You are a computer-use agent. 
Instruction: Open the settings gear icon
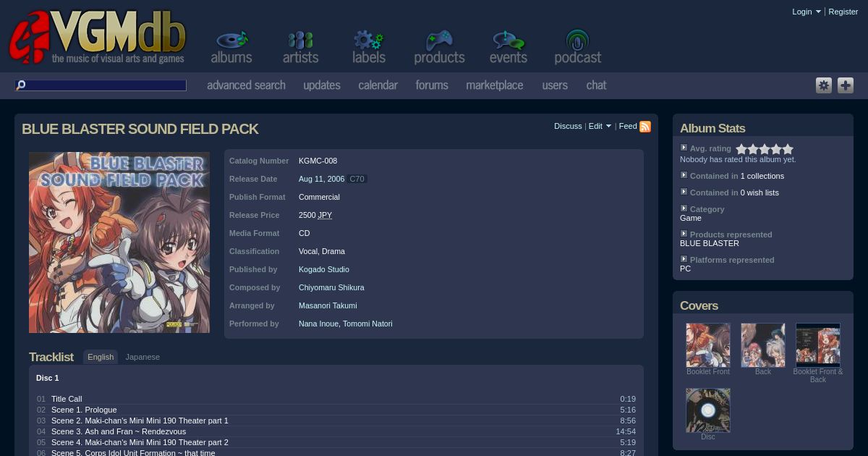click(824, 85)
